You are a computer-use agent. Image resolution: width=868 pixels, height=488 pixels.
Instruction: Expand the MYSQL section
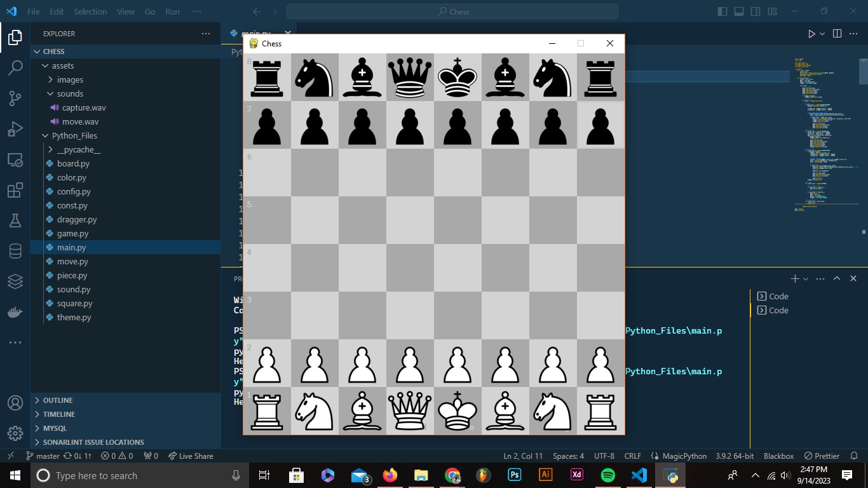tap(126, 428)
